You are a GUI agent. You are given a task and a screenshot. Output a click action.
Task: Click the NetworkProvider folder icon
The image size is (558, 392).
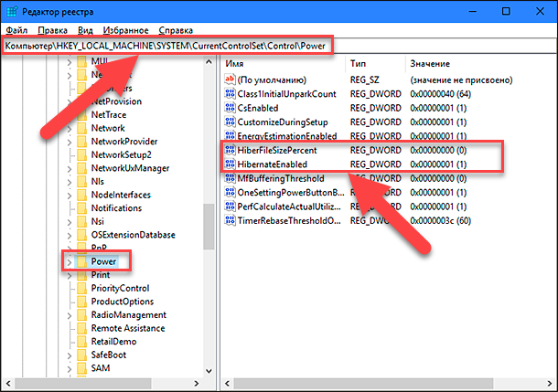(81, 142)
